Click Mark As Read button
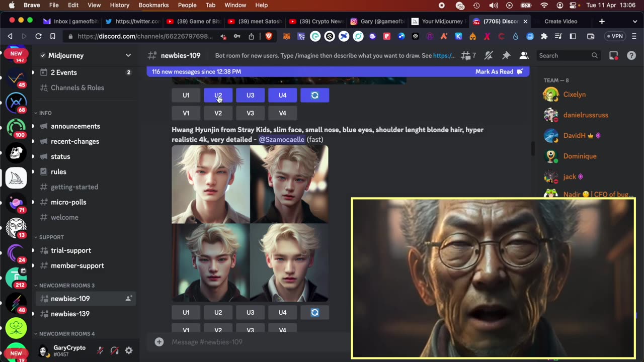 coord(499,71)
